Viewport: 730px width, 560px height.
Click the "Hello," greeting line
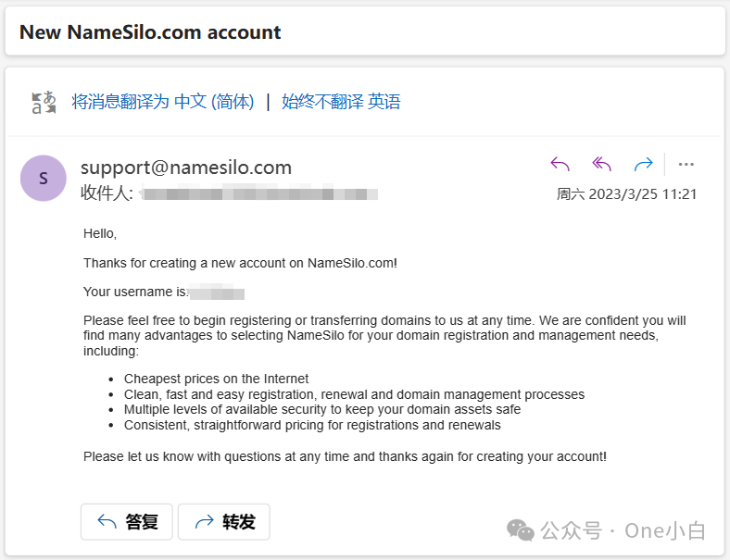pyautogui.click(x=100, y=233)
